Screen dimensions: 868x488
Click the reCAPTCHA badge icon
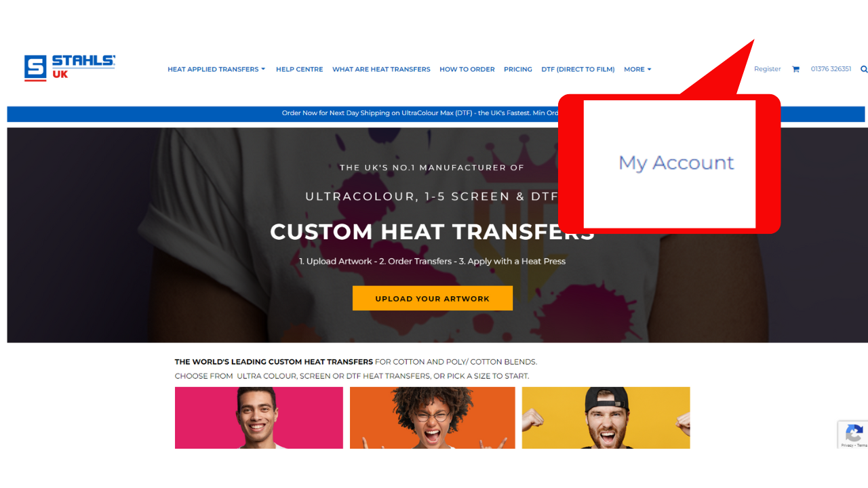coord(853,434)
